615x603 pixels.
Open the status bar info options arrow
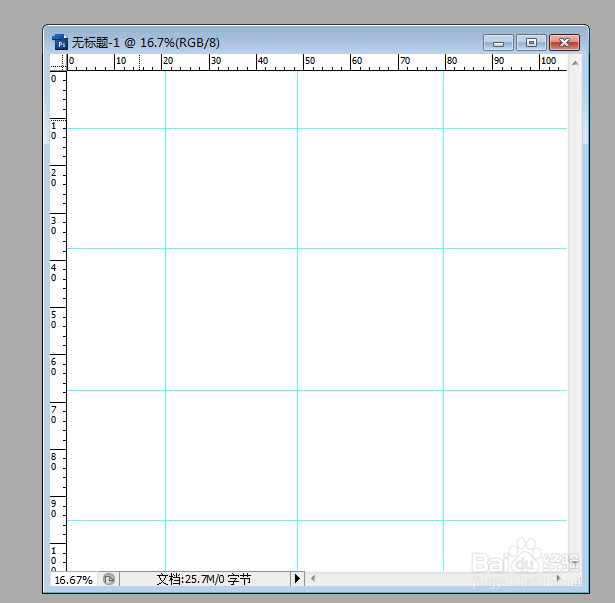[297, 579]
